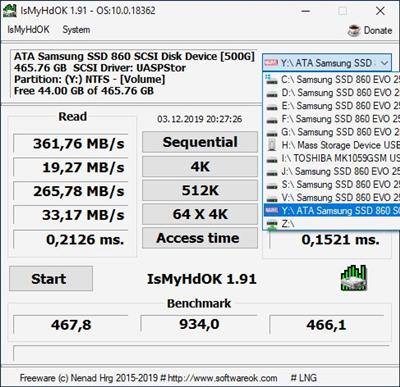
Task: Click the Donate coffee cup icon
Action: (x=354, y=30)
